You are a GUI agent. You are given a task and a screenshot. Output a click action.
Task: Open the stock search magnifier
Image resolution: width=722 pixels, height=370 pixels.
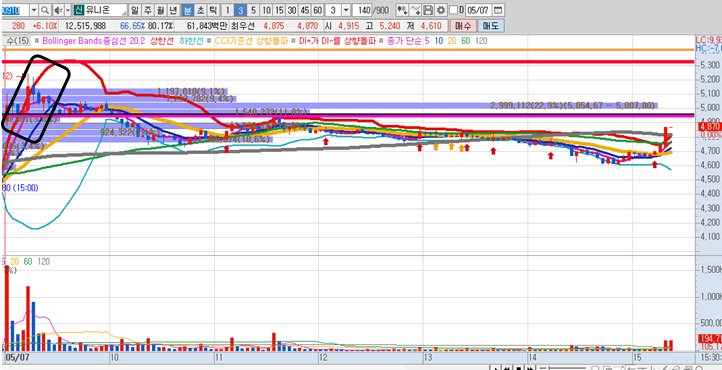[45, 10]
